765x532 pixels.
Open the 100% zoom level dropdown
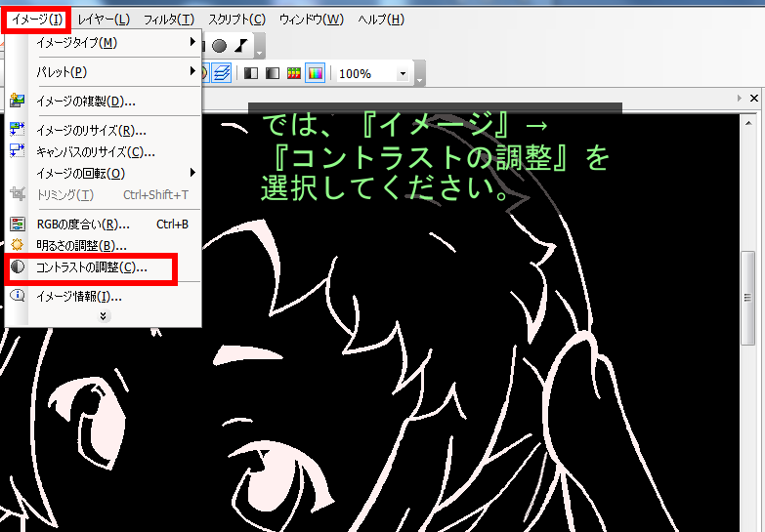[x=403, y=74]
